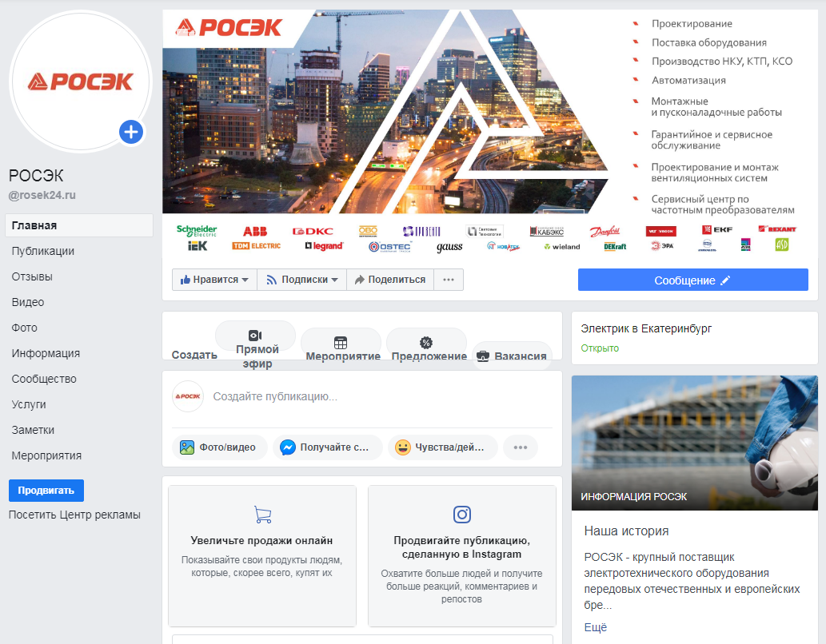The height and width of the screenshot is (644, 826).
Task: Follow the Посетить Центр рекламы link
Action: coord(74,515)
